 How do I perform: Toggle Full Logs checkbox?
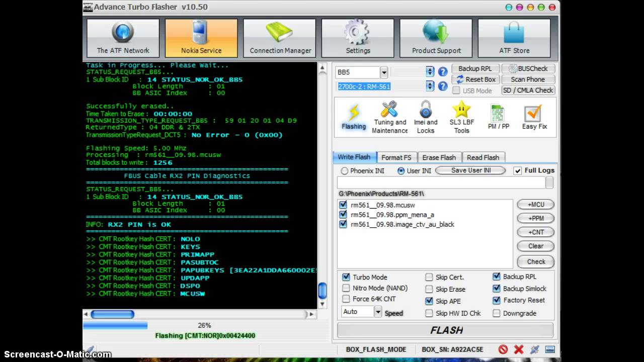(517, 170)
